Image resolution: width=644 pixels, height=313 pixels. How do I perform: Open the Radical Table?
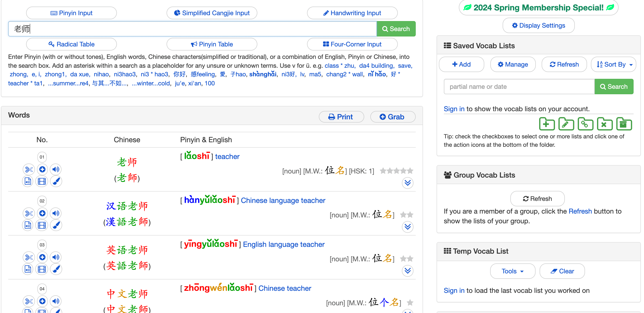coord(71,44)
